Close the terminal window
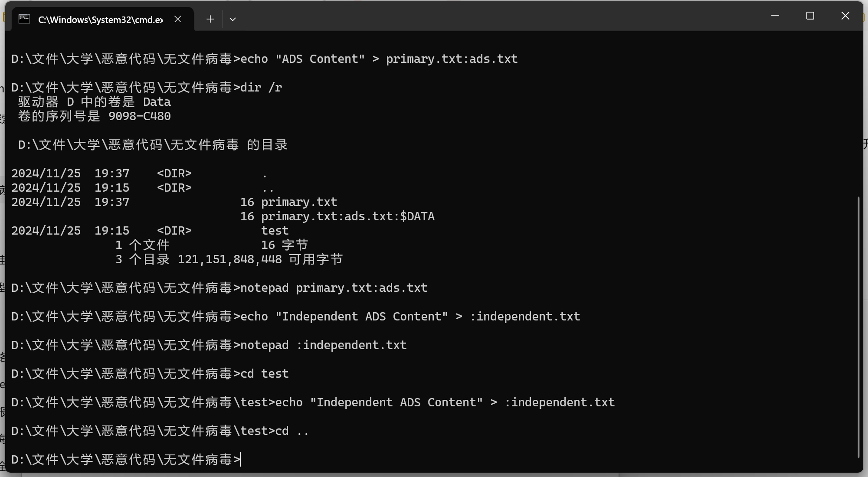 pos(845,16)
